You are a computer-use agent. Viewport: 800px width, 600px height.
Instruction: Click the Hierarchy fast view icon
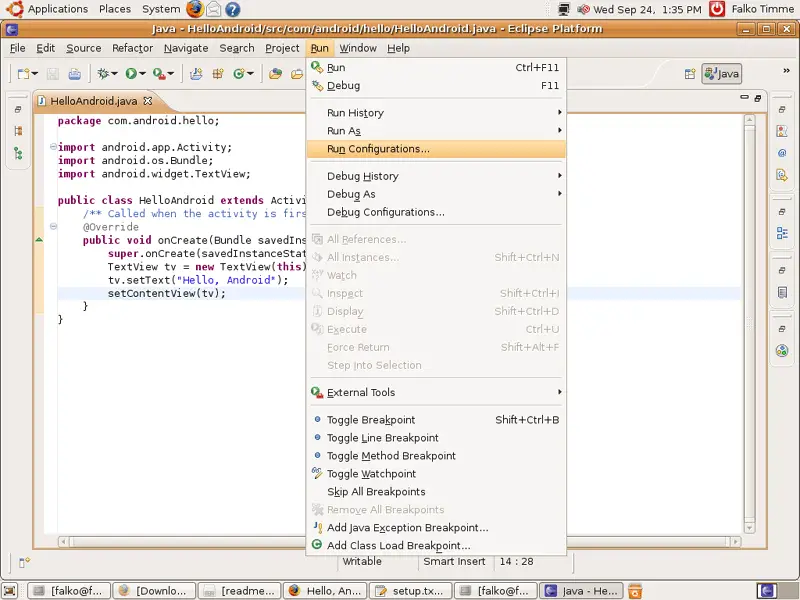(18, 153)
